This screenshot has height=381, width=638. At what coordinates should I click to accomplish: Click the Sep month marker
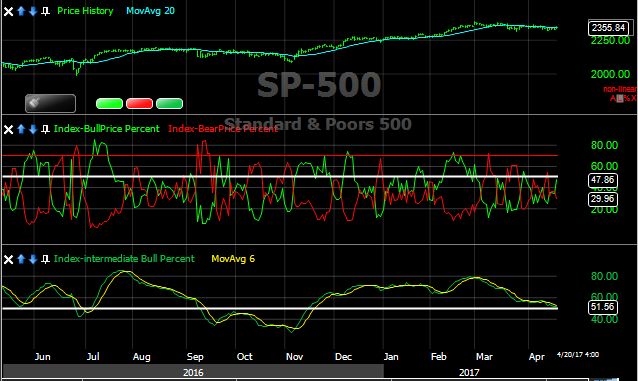tap(195, 357)
